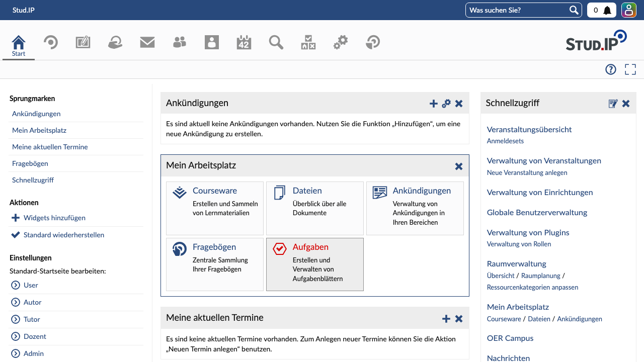Screen dimensions: 644x362
Task: Toggle fullscreen mode icon
Action: 630,69
